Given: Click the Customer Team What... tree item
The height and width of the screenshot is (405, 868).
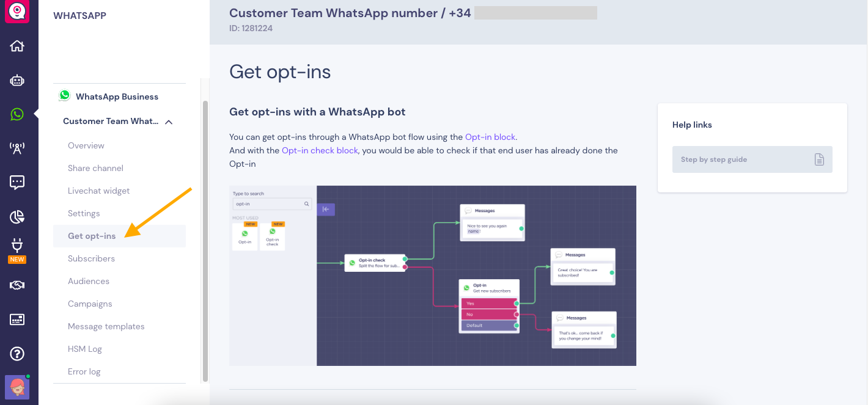Looking at the screenshot, I should tap(111, 121).
